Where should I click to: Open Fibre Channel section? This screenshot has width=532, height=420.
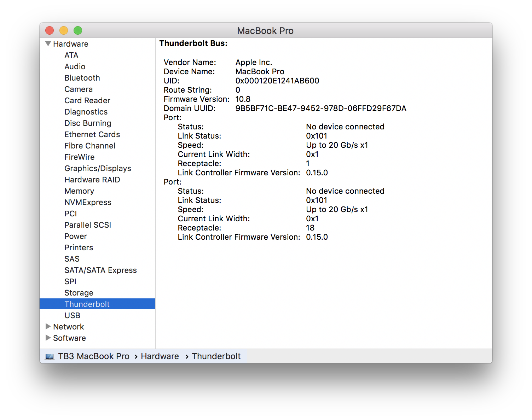click(x=90, y=146)
